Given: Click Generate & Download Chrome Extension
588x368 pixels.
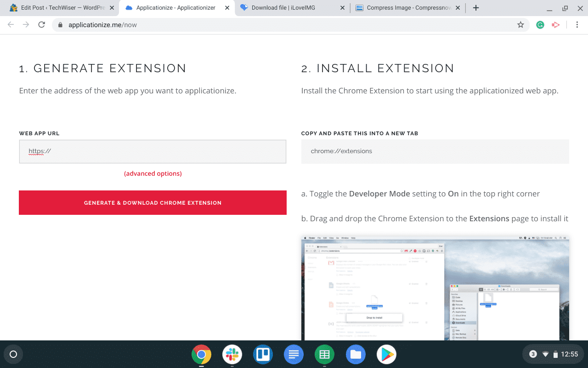Looking at the screenshot, I should [153, 202].
